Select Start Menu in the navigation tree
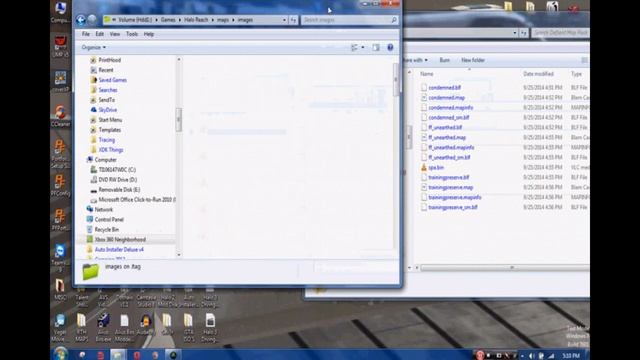 click(x=110, y=120)
